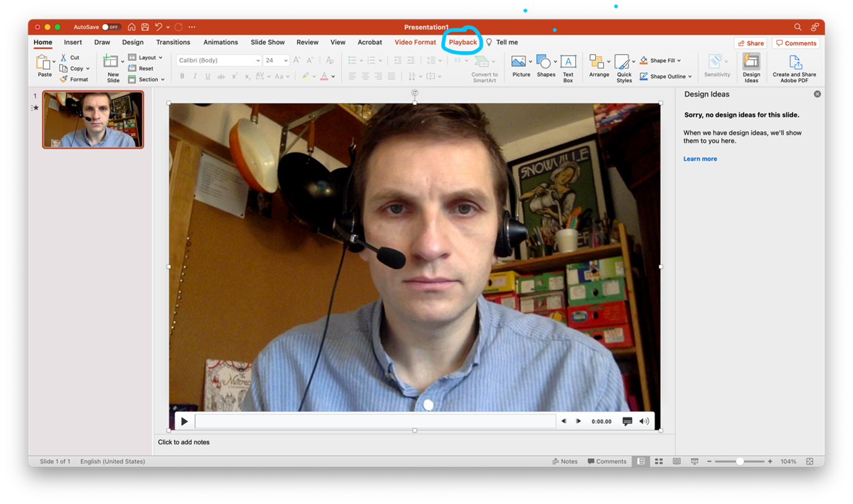This screenshot has height=504, width=853.
Task: Open the font size dropdown
Action: click(285, 61)
